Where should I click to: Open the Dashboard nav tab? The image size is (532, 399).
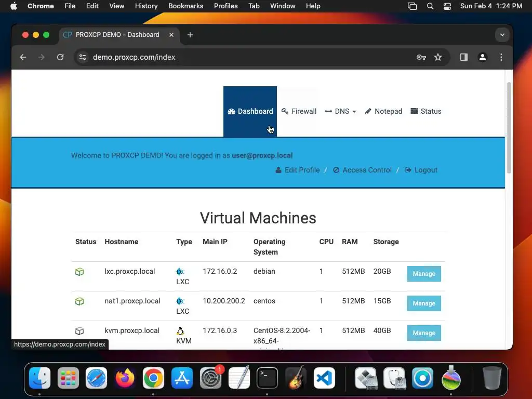(250, 111)
